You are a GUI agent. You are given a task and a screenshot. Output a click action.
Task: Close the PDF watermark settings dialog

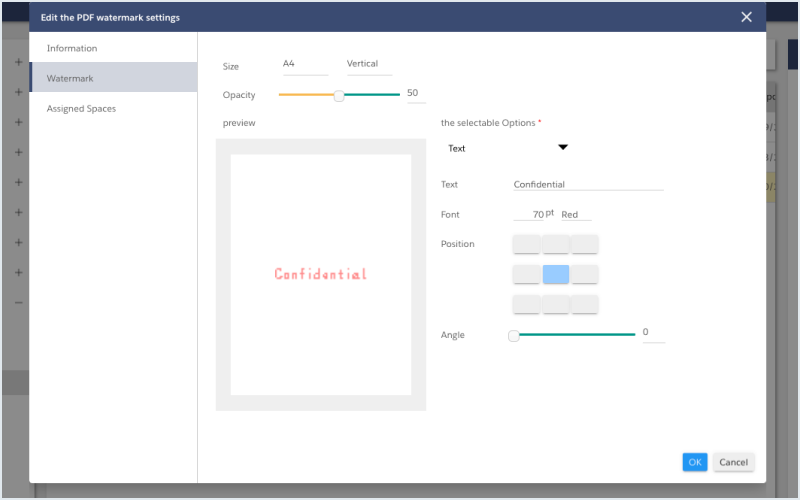pyautogui.click(x=746, y=17)
